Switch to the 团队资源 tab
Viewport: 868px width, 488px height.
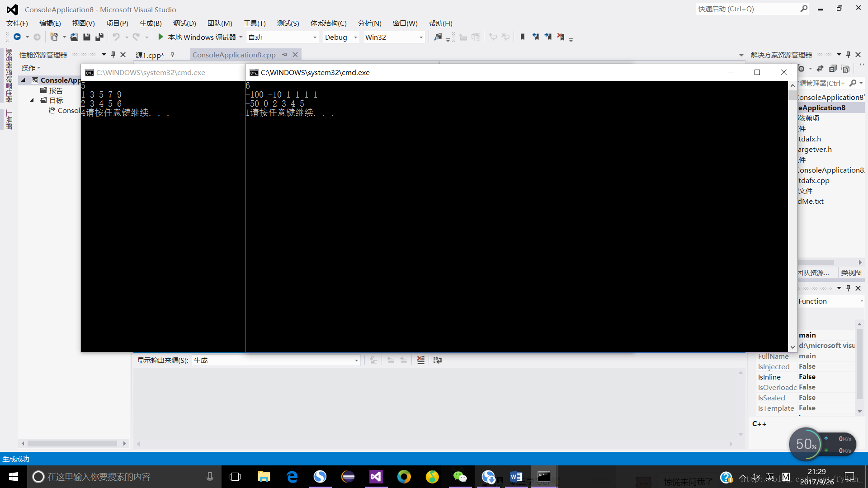tap(813, 272)
